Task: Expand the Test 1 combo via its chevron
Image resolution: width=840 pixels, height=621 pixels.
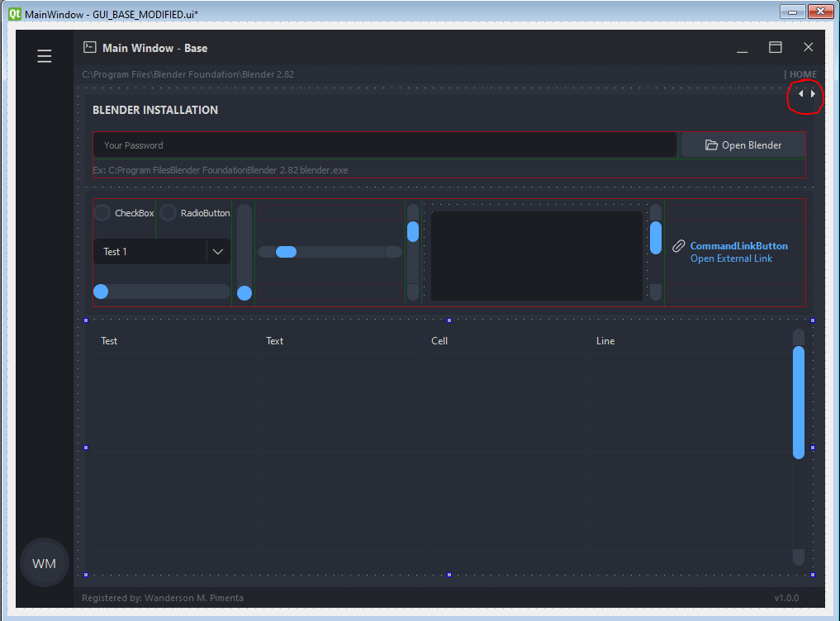Action: 217,251
